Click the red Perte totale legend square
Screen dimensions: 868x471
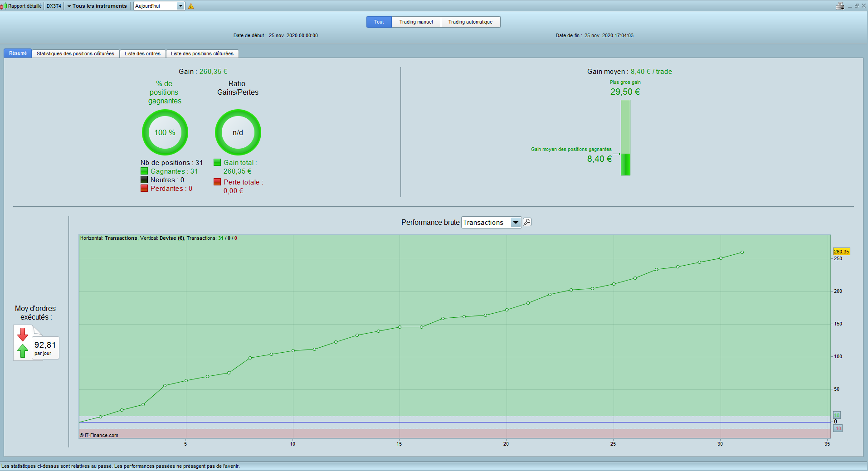(217, 182)
